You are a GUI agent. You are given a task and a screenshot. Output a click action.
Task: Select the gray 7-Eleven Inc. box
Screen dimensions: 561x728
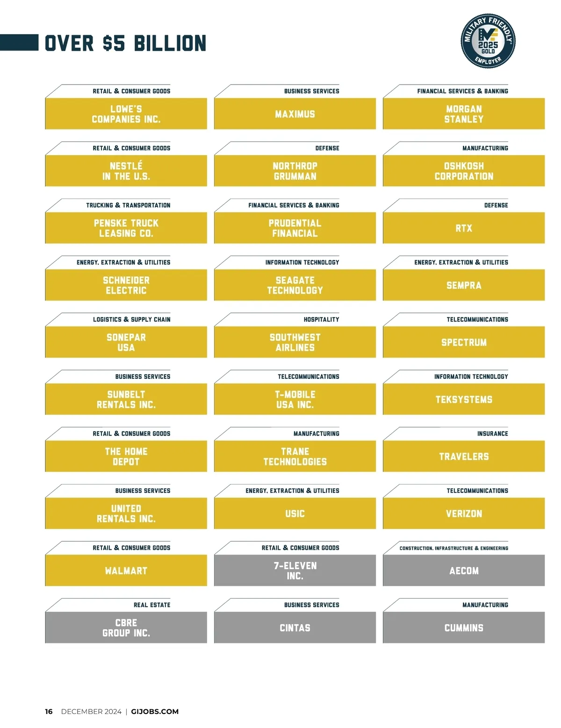(x=295, y=571)
